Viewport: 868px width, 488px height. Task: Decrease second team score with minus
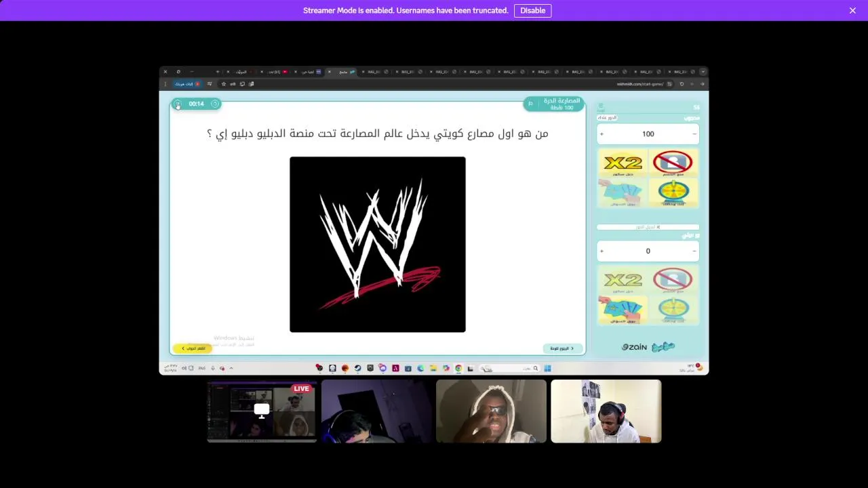pos(694,251)
